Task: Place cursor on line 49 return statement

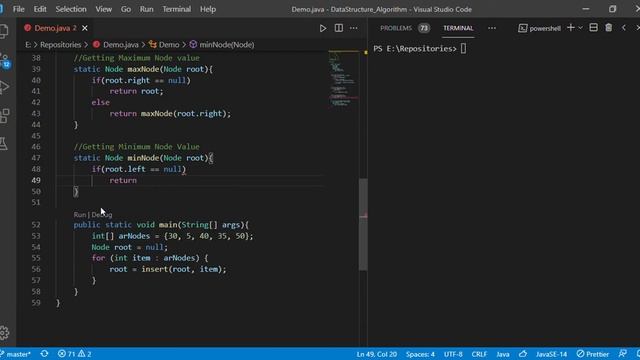Action: [123, 180]
